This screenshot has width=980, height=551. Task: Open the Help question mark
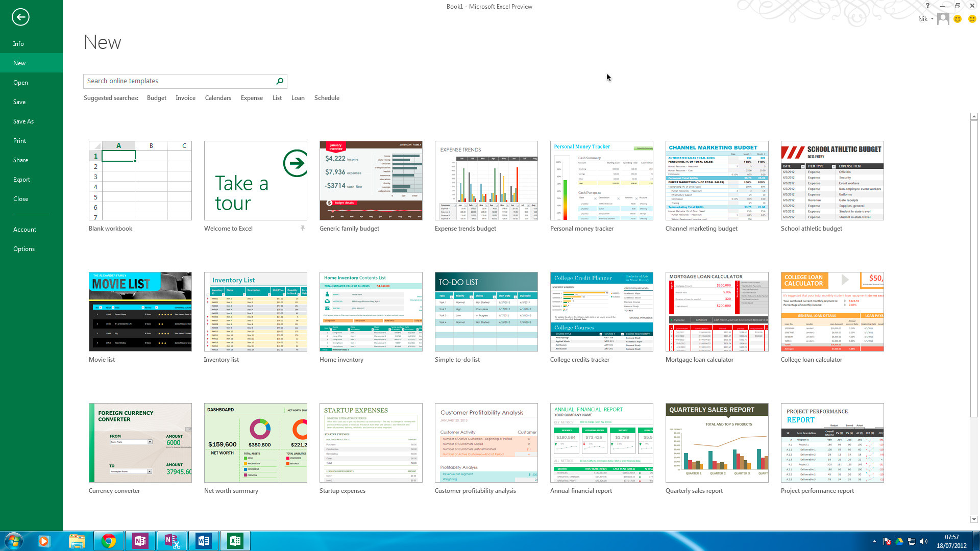click(927, 6)
